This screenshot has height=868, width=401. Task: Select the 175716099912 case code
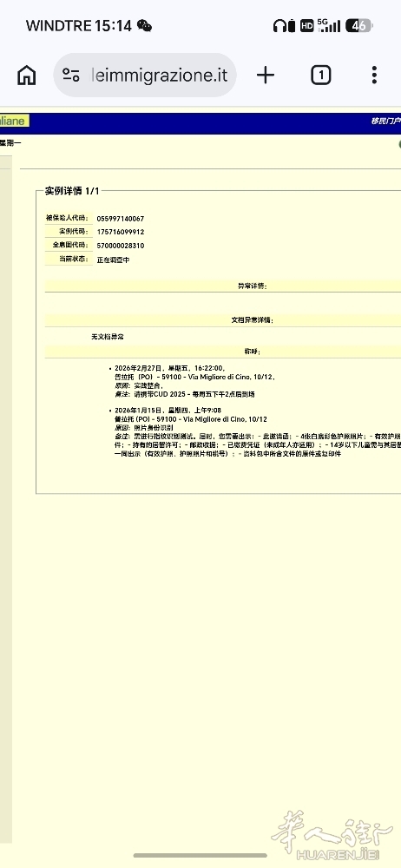[120, 232]
